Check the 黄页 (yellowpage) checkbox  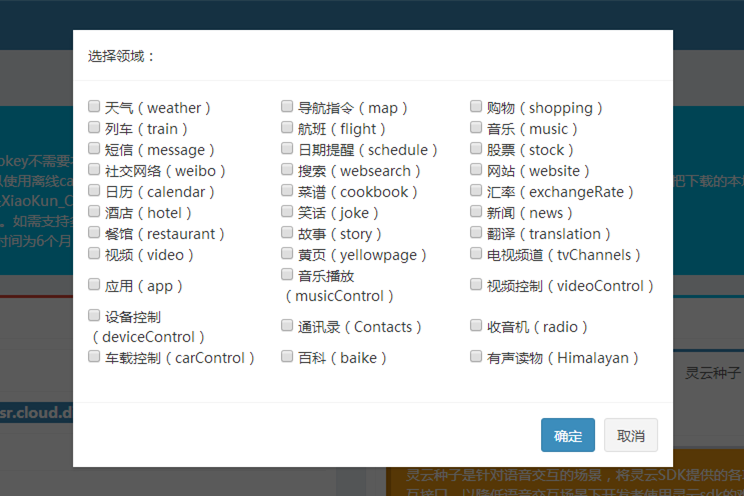(x=288, y=253)
